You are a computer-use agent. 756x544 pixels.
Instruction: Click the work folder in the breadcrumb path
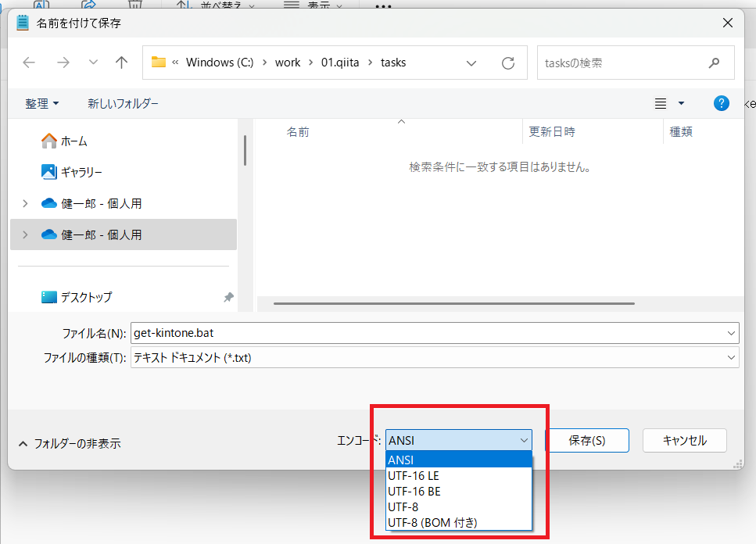tap(288, 63)
